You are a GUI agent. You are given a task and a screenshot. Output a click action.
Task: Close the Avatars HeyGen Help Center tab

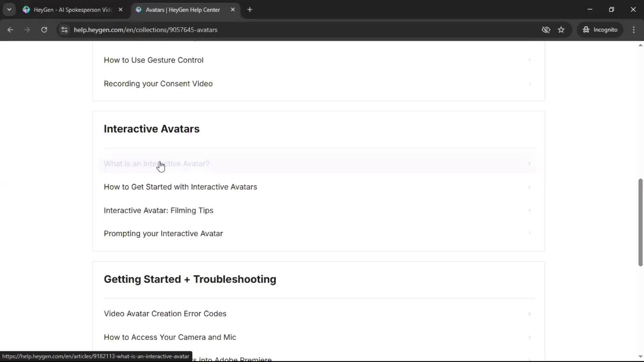click(x=233, y=10)
